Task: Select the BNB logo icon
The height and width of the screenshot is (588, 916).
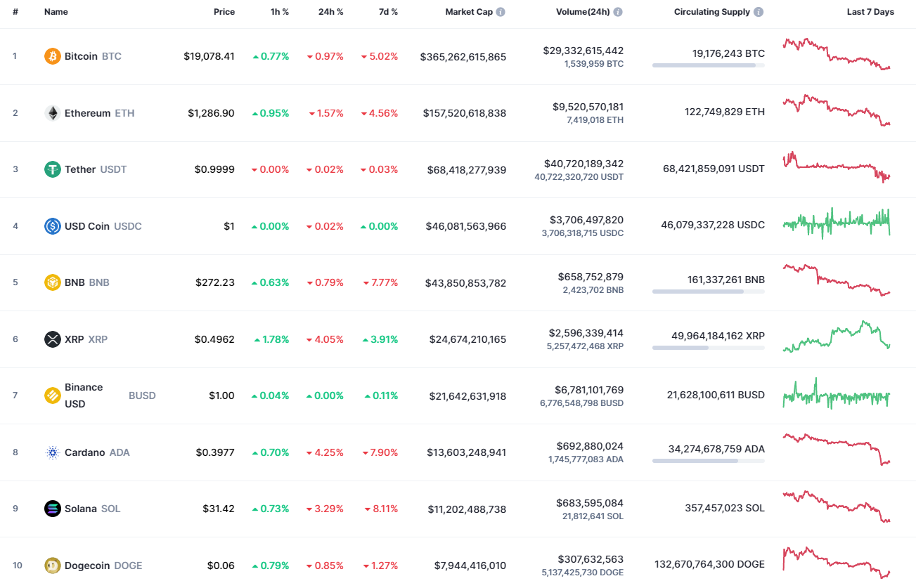Action: tap(53, 282)
